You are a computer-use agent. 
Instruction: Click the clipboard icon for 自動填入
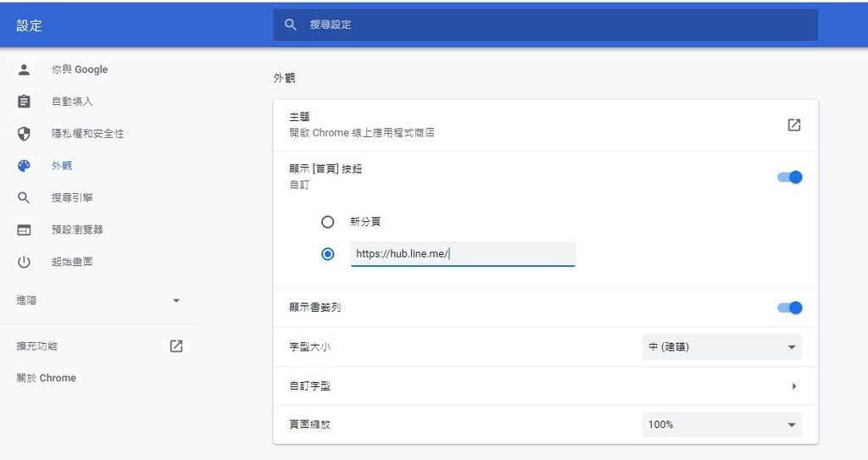tap(24, 102)
